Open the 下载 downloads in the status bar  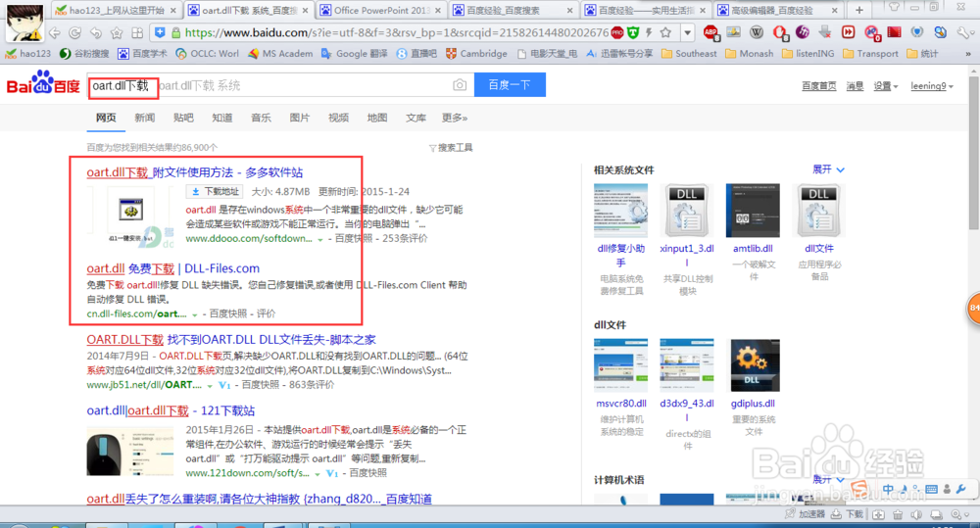click(x=848, y=514)
